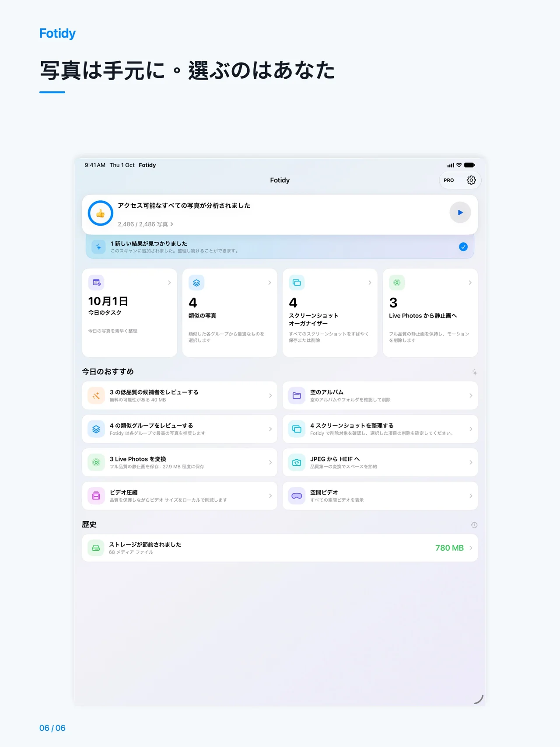Click the low-quality wand icon
The image size is (560, 747).
96,396
